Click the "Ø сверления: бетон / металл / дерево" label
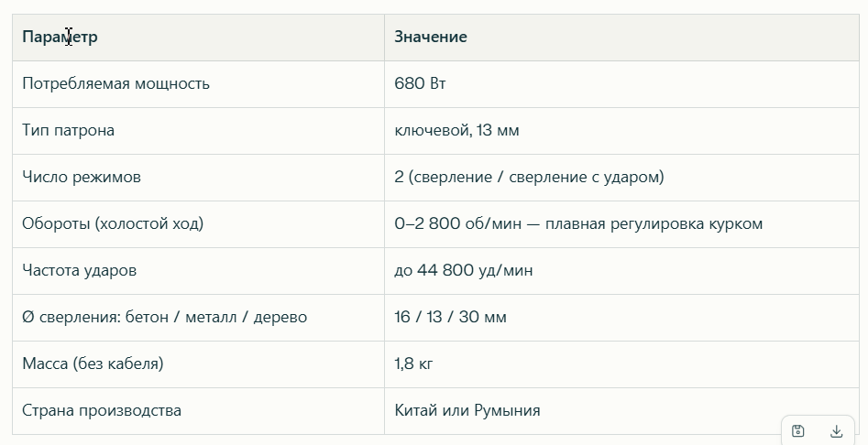 click(164, 318)
